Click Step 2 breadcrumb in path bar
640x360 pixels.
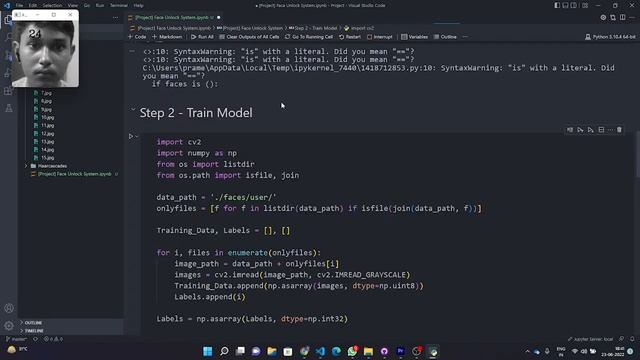[x=313, y=28]
